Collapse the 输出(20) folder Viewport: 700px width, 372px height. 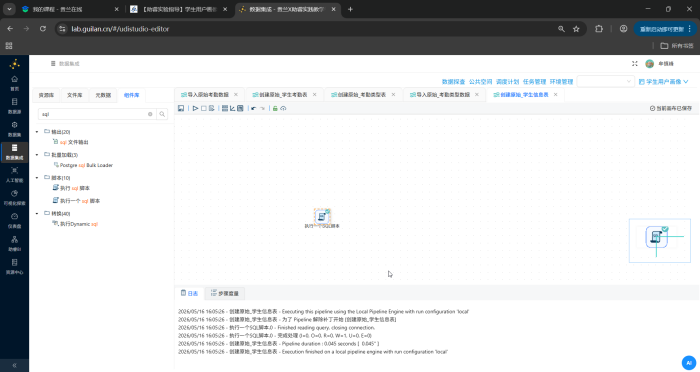pyautogui.click(x=37, y=132)
